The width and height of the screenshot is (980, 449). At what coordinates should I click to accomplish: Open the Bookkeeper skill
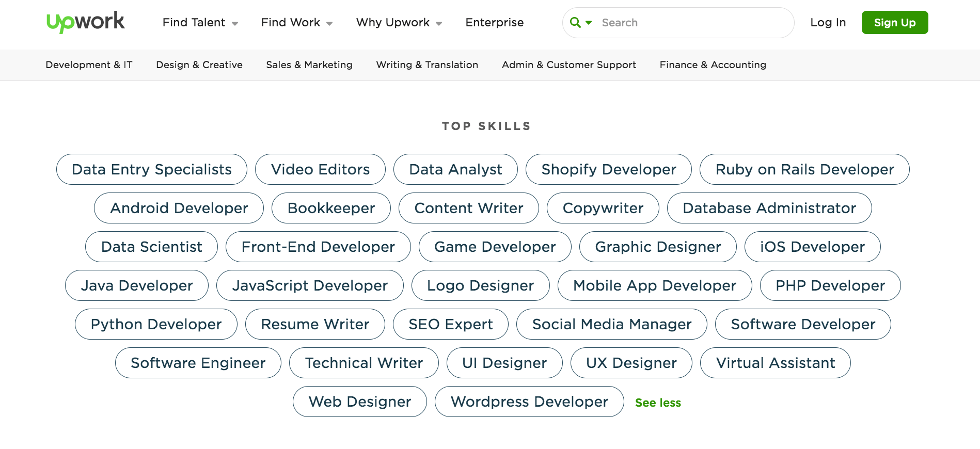click(331, 208)
